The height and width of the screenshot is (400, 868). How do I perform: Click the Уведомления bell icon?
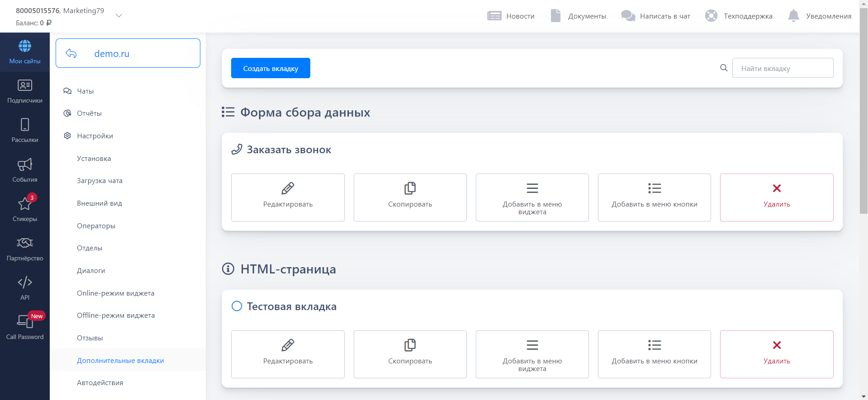tap(793, 16)
